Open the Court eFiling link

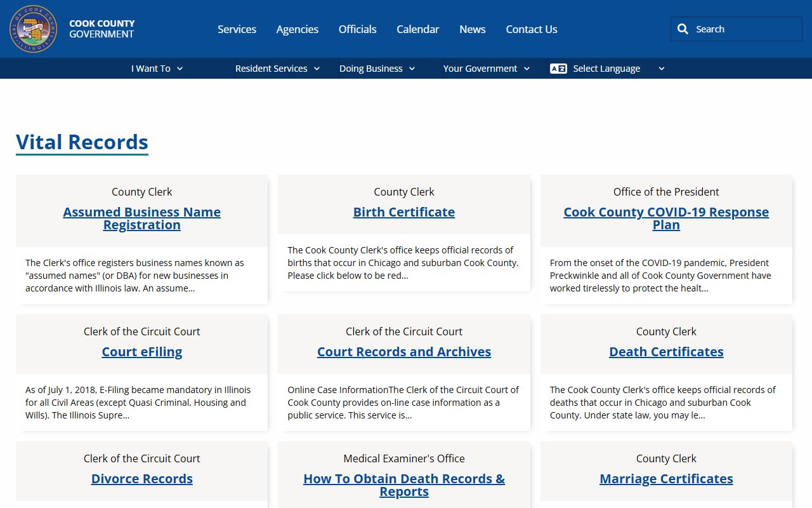tap(142, 352)
